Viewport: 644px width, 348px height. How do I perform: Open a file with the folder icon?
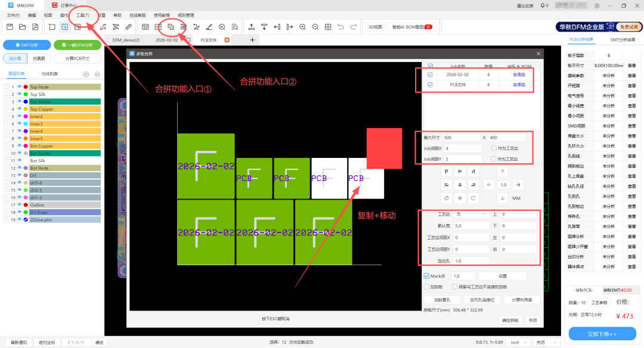point(23,27)
